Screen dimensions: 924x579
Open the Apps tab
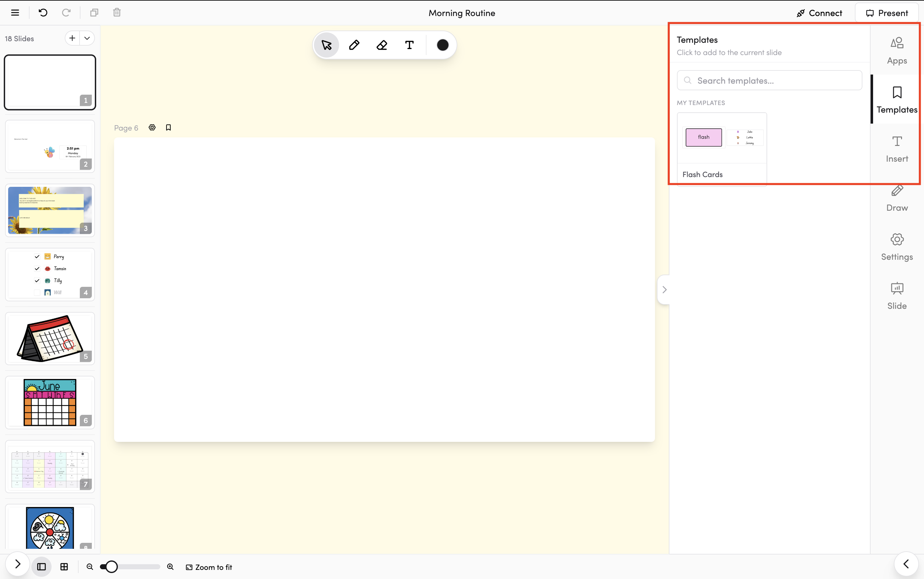click(896, 51)
